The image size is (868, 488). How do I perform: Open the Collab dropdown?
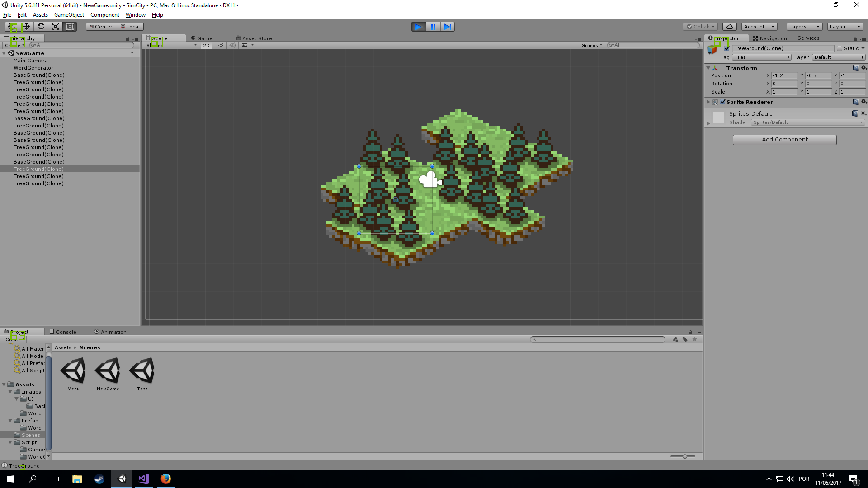click(x=701, y=27)
